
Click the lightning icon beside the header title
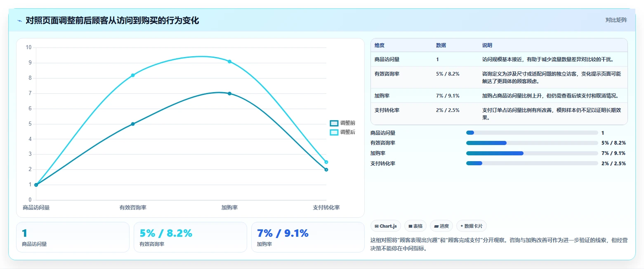pyautogui.click(x=19, y=21)
